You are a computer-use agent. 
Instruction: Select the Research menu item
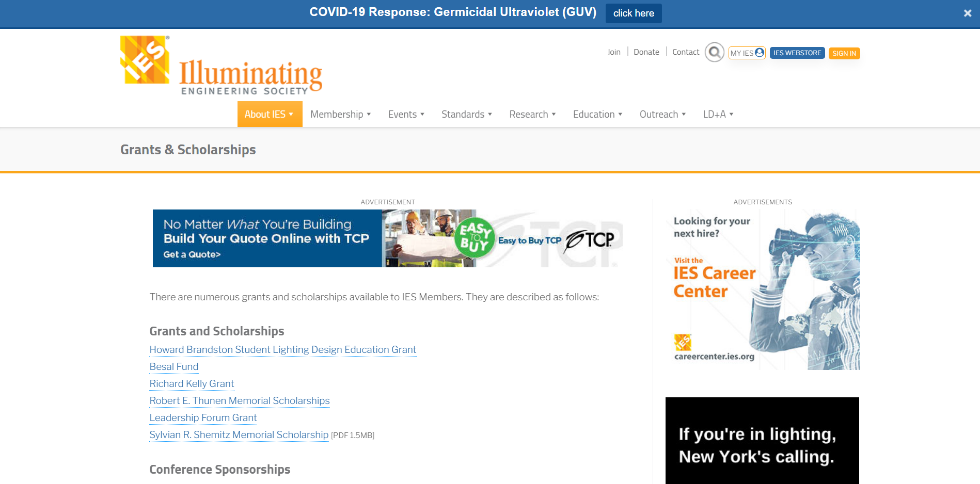tap(532, 114)
